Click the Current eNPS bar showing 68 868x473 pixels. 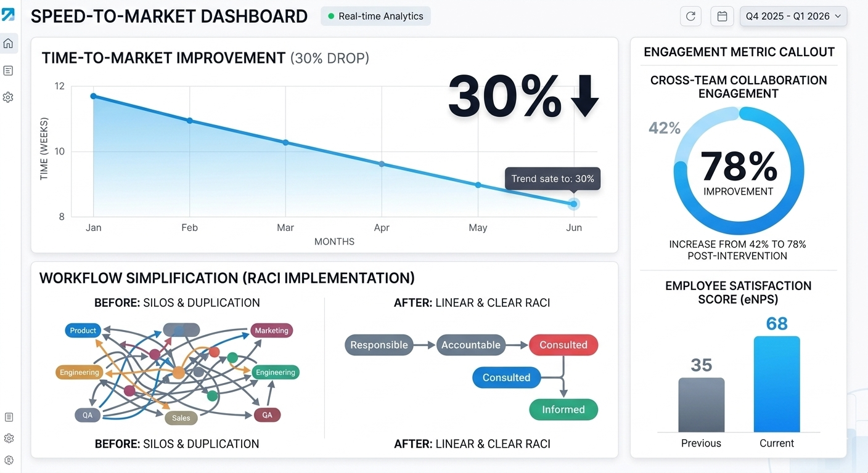(777, 384)
